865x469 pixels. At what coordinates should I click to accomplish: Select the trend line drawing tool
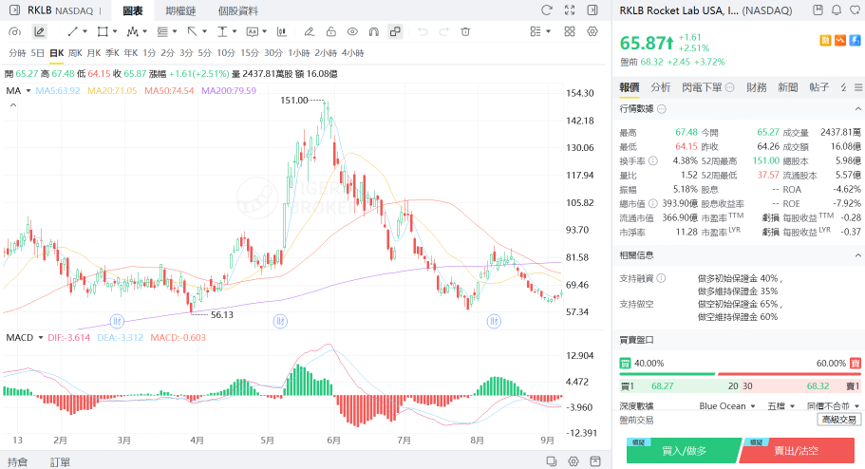tap(73, 31)
